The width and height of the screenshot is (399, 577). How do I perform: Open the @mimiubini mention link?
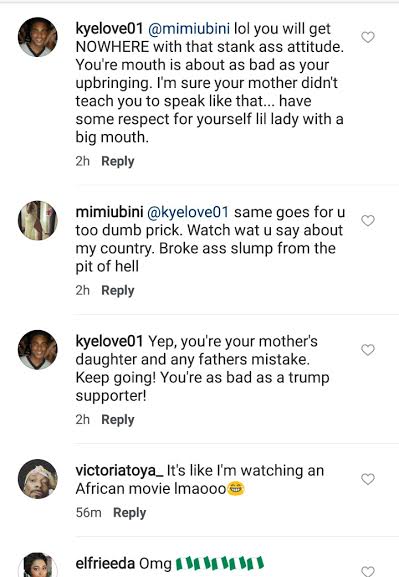coord(189,29)
